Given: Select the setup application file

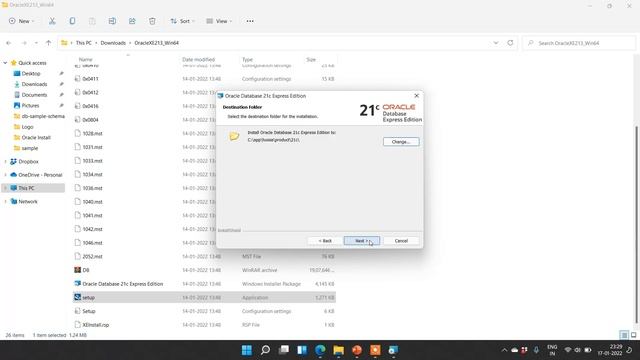Looking at the screenshot, I should [x=204, y=298].
